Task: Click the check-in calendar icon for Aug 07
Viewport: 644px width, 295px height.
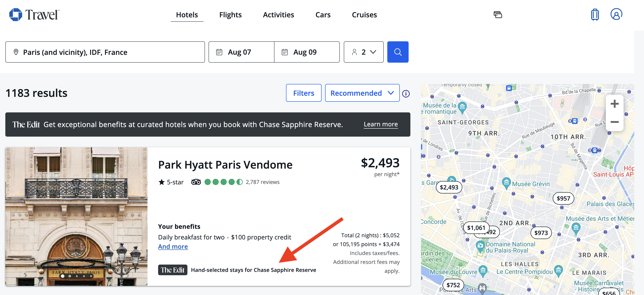Action: [219, 52]
